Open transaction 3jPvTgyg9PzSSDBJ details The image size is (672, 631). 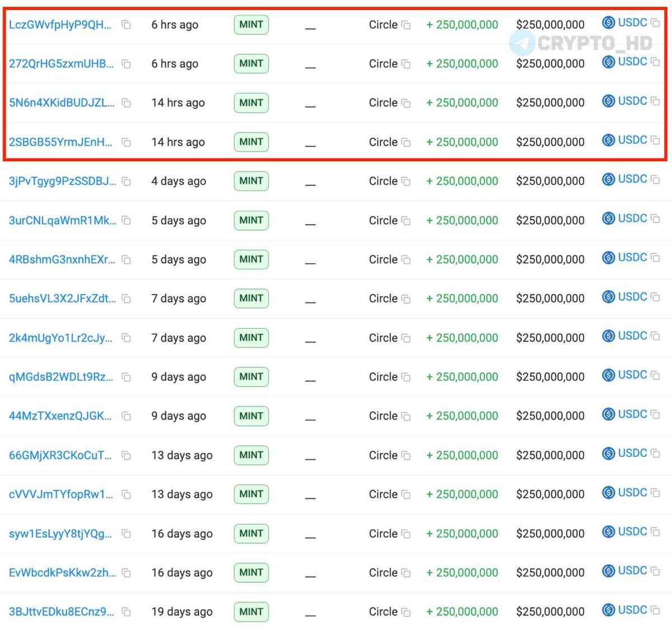(63, 181)
